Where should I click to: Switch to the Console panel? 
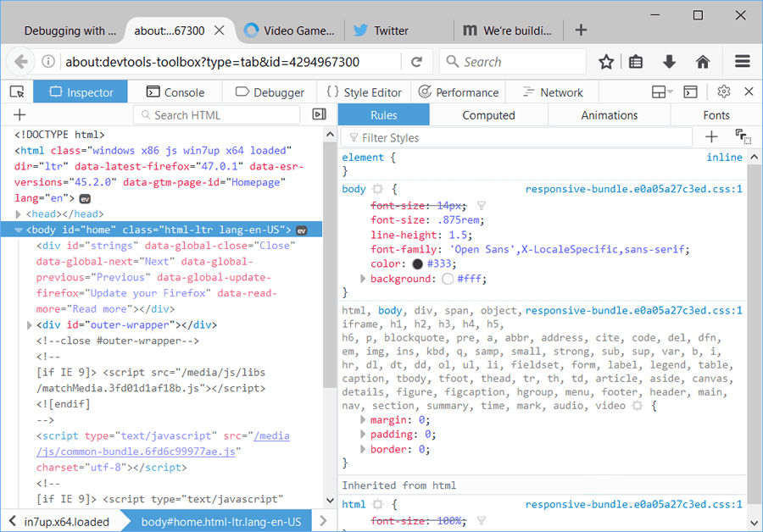(x=175, y=92)
